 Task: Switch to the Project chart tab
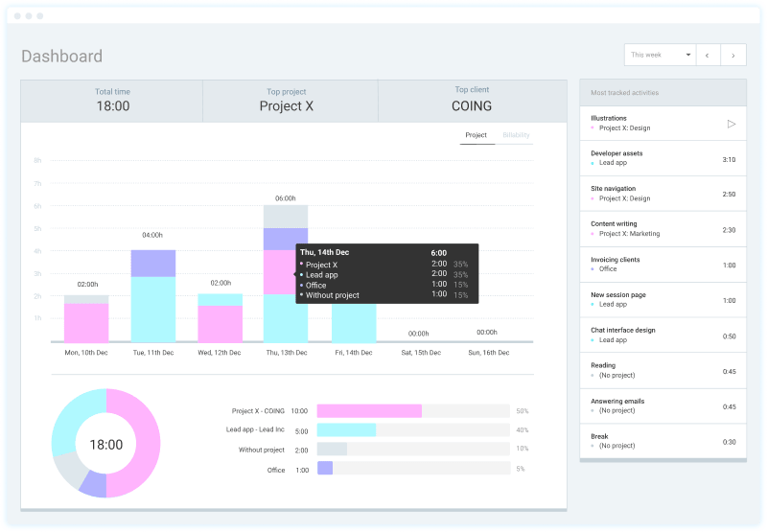476,135
